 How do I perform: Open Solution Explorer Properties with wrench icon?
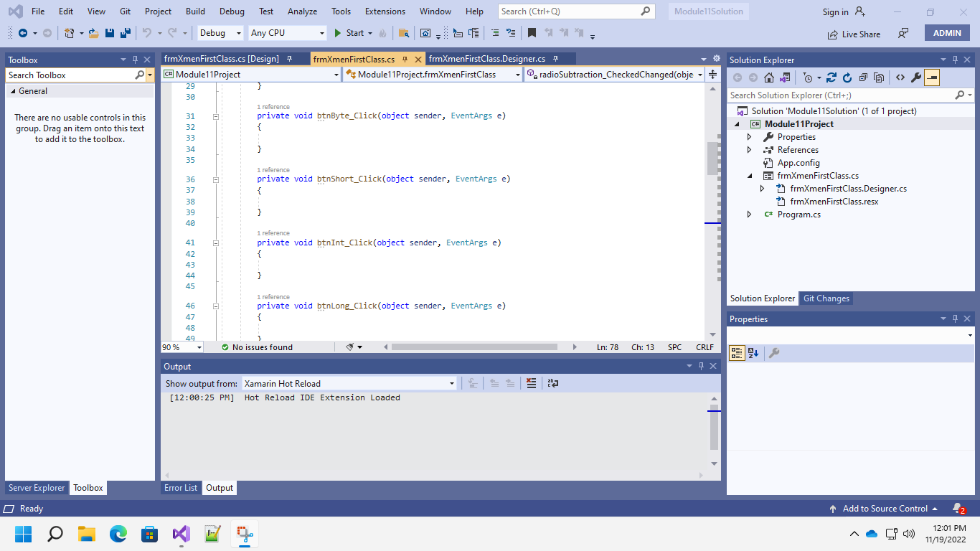916,77
